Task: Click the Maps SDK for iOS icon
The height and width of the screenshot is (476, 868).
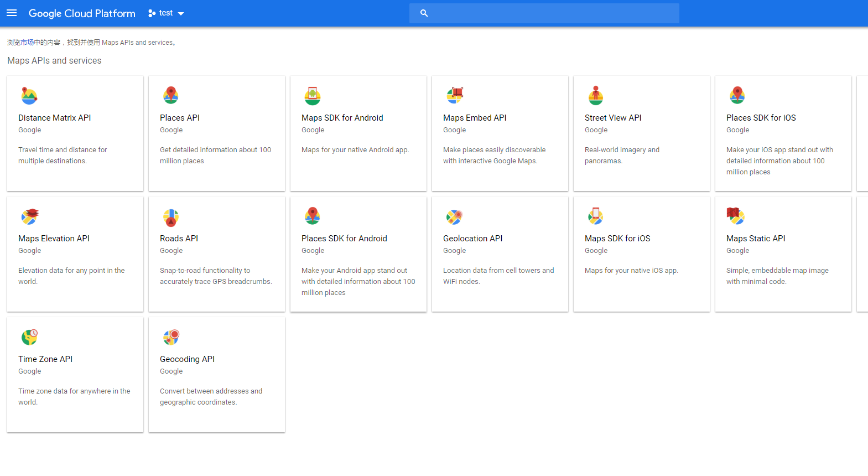Action: click(x=596, y=216)
